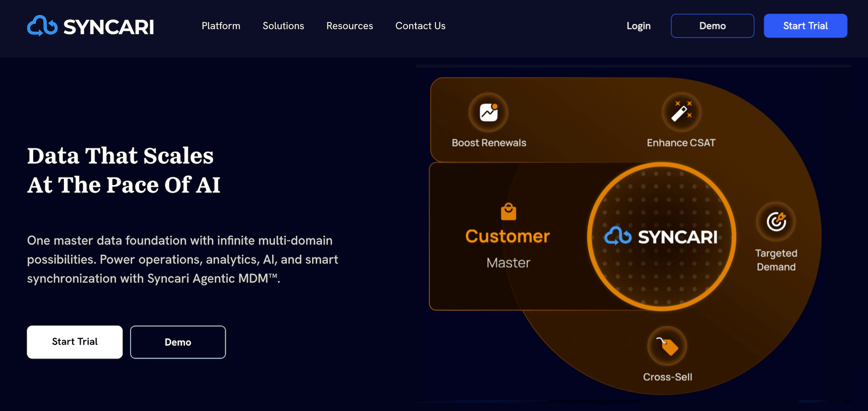Click the Contact Us link
The height and width of the screenshot is (411, 868).
click(420, 26)
